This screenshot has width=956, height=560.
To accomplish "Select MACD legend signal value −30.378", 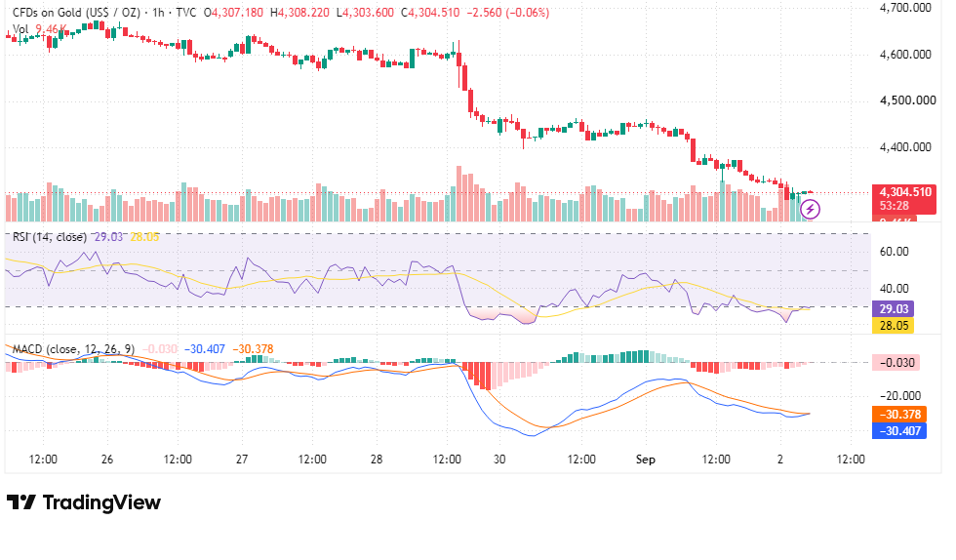I will click(x=253, y=349).
